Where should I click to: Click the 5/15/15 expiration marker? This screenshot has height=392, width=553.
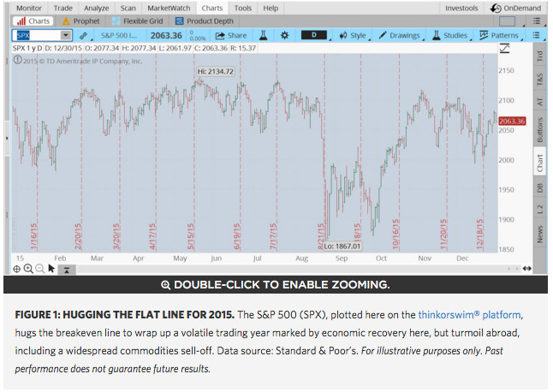tap(191, 236)
